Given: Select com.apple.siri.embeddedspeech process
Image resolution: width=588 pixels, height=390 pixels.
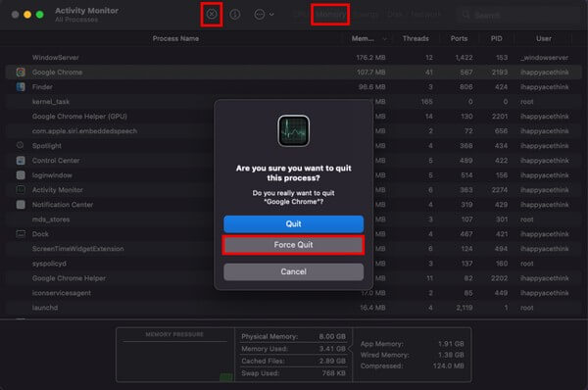Looking at the screenshot, I should click(x=84, y=131).
